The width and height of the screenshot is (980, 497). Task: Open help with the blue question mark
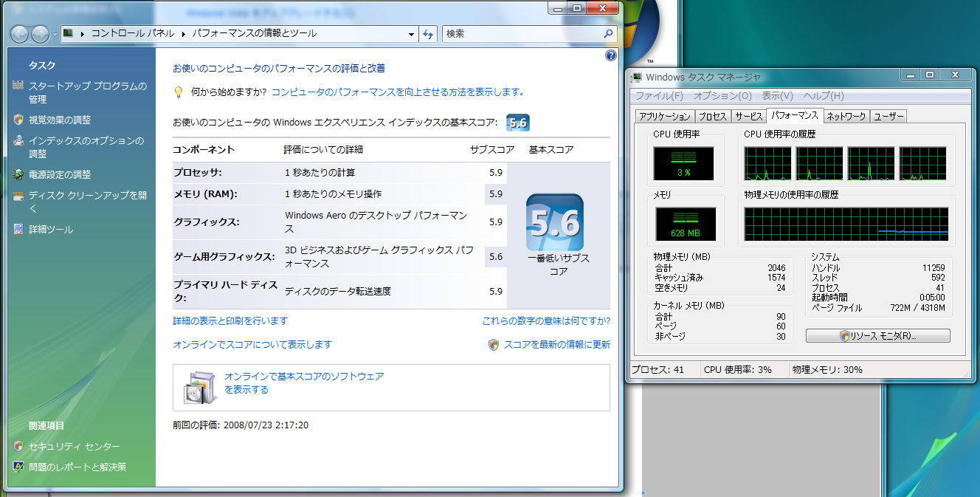pos(611,55)
